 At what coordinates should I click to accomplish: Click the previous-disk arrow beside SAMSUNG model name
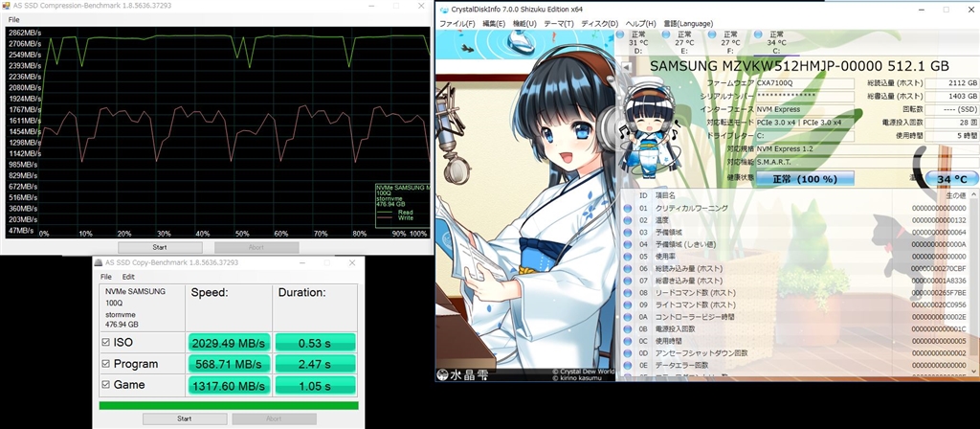point(626,67)
